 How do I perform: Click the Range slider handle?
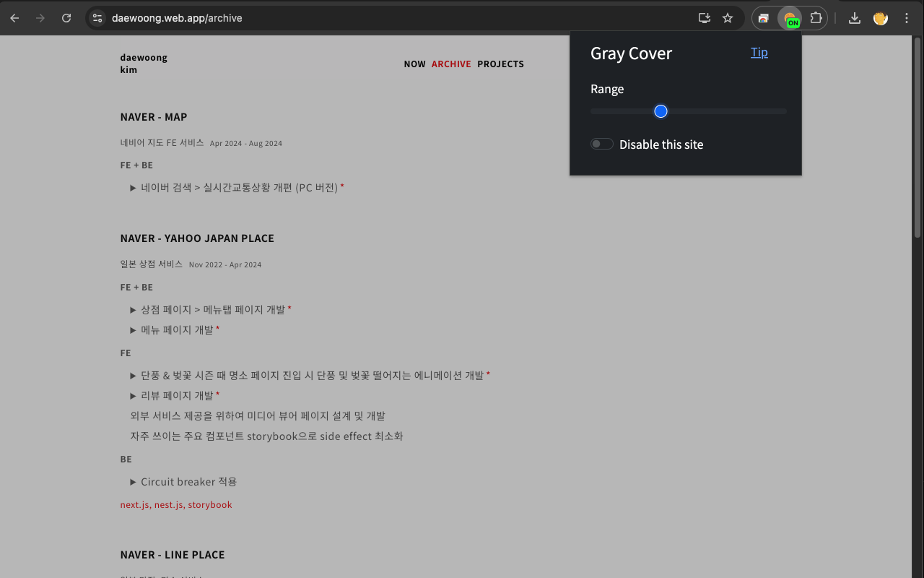coord(660,111)
